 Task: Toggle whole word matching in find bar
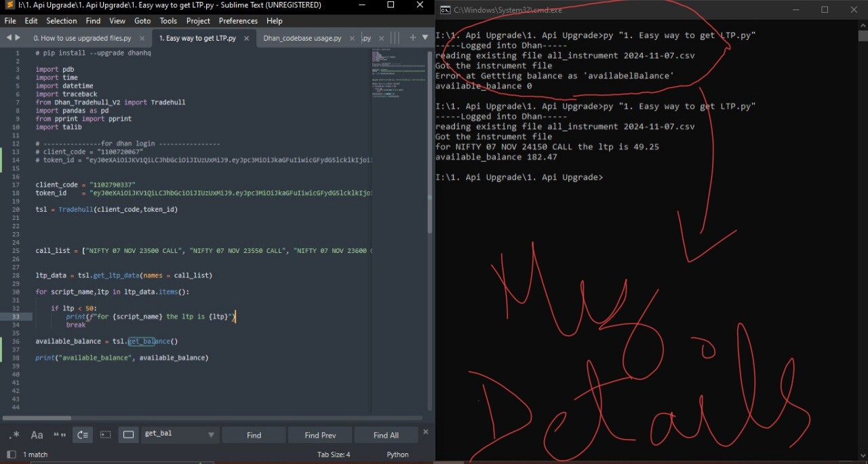tap(59, 434)
